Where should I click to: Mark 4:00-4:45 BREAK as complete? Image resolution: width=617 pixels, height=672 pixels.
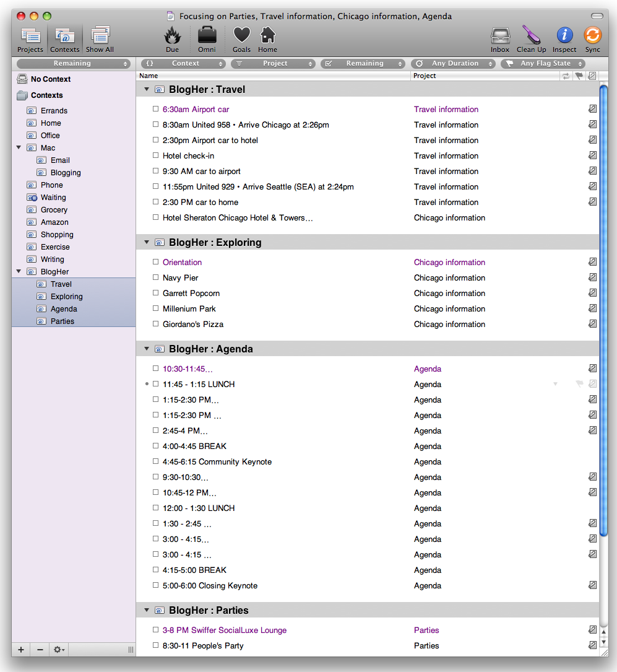pyautogui.click(x=155, y=446)
